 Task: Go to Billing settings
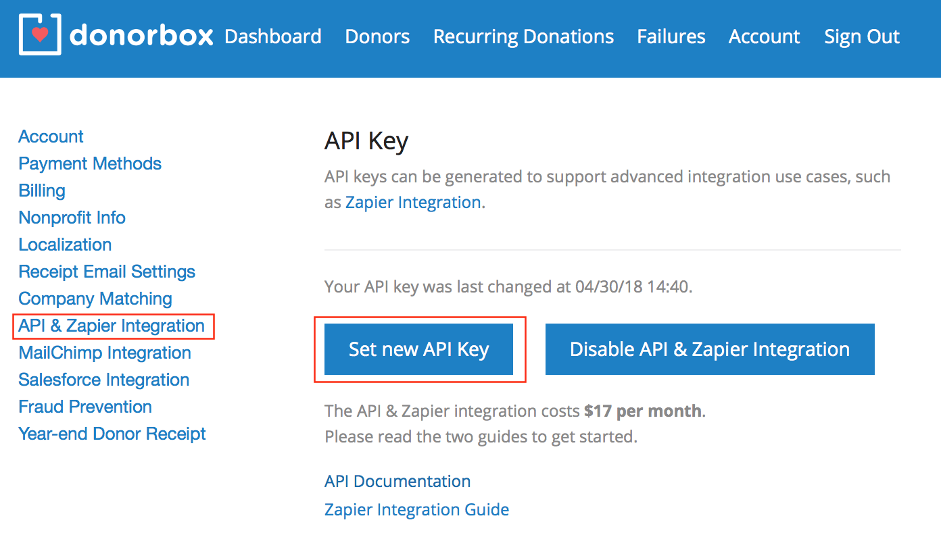42,190
